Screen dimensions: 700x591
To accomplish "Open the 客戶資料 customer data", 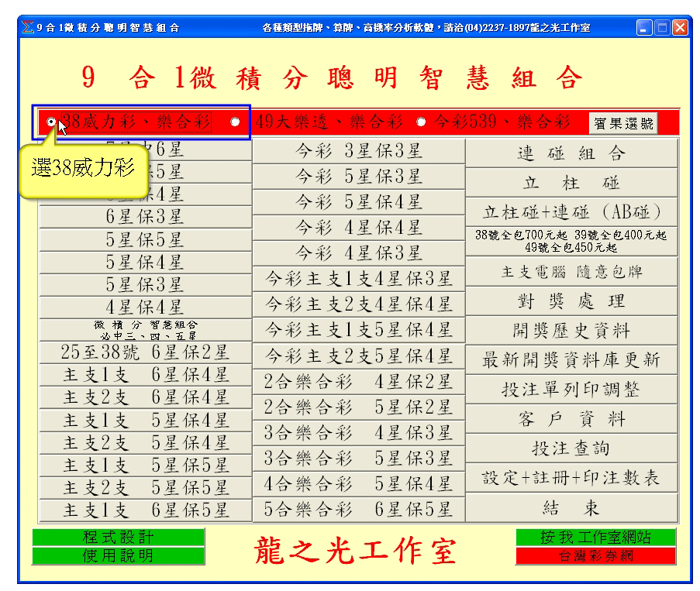I will click(x=571, y=419).
